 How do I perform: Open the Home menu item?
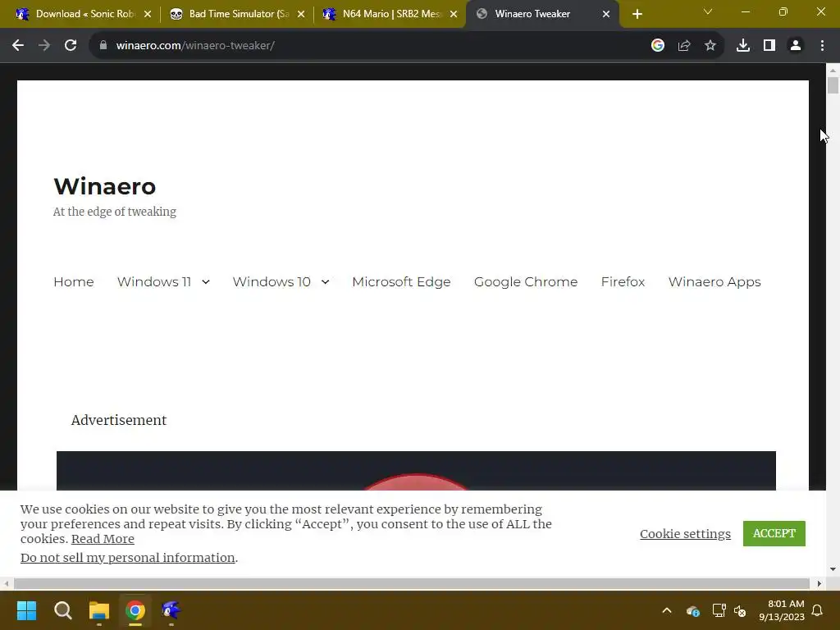pos(73,282)
